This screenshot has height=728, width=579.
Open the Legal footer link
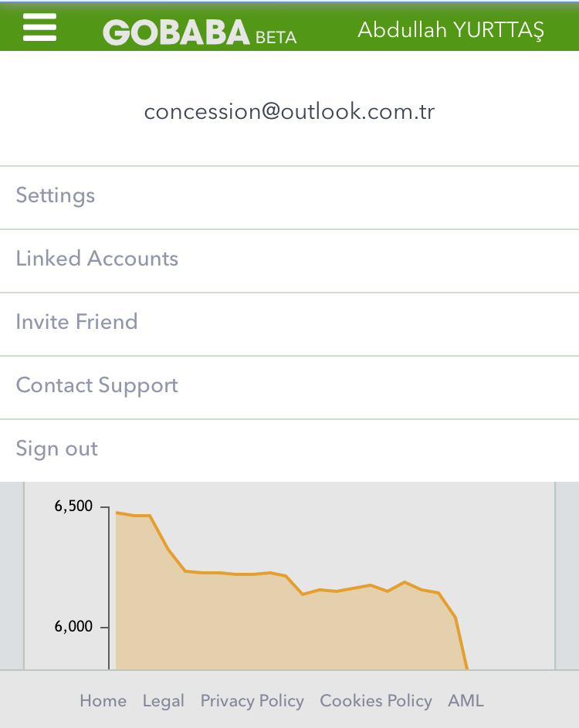click(164, 701)
